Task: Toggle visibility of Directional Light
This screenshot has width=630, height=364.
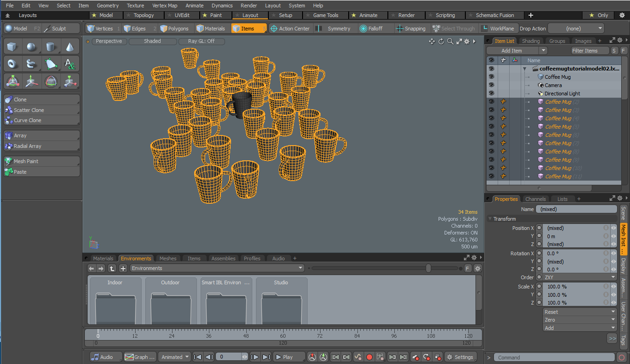Action: [x=491, y=94]
